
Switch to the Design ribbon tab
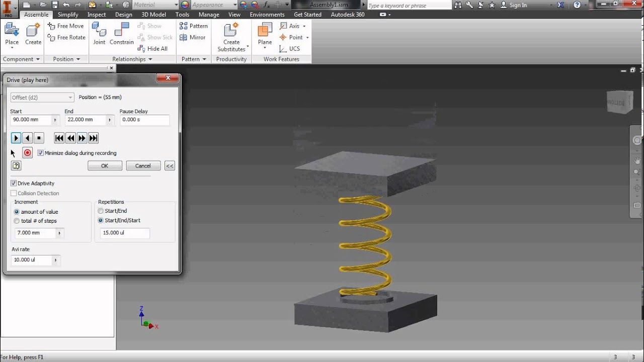point(124,15)
